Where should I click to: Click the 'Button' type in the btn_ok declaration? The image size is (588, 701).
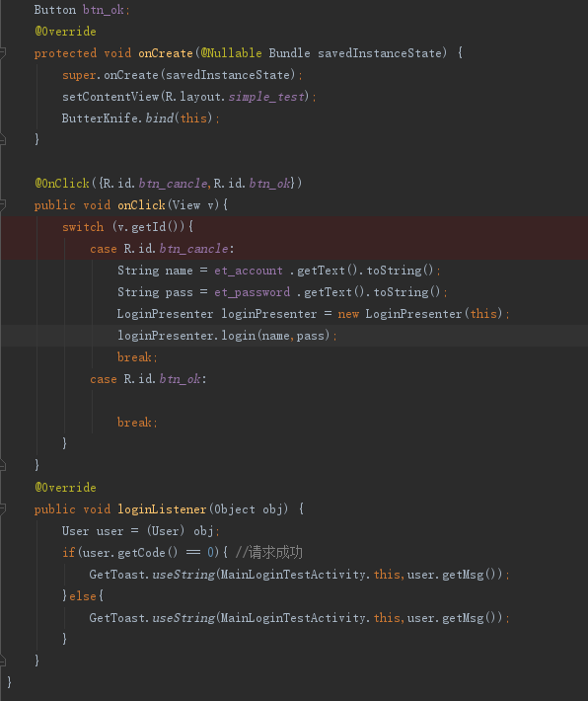(x=55, y=10)
